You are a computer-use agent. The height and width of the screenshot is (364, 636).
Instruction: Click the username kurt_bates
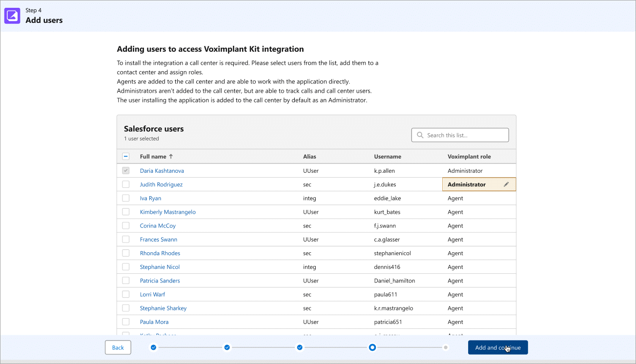pos(387,212)
